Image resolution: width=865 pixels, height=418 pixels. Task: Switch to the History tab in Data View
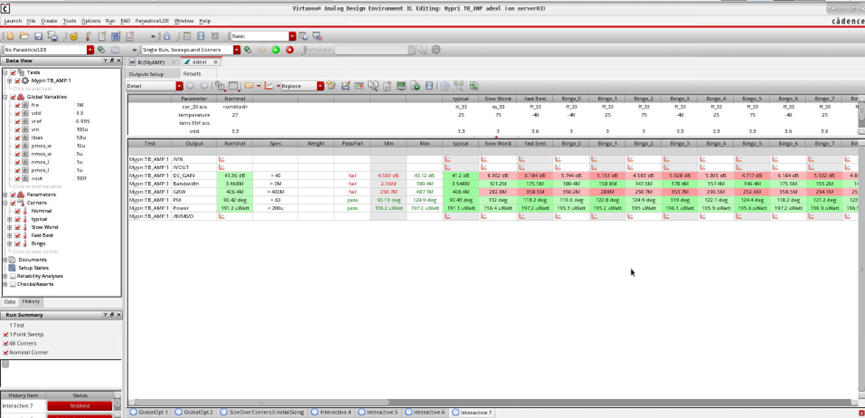tap(30, 302)
